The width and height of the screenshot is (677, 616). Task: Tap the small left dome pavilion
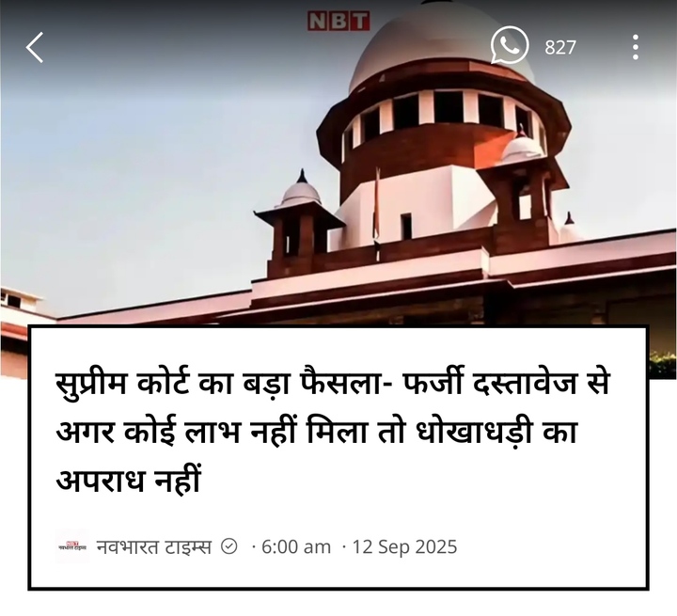tap(301, 190)
